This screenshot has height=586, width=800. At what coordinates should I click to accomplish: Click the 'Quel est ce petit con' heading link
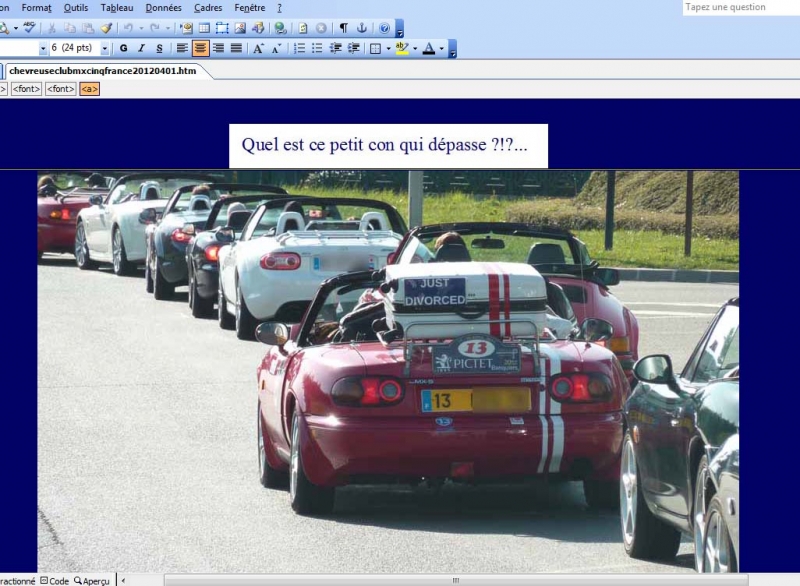pos(384,145)
